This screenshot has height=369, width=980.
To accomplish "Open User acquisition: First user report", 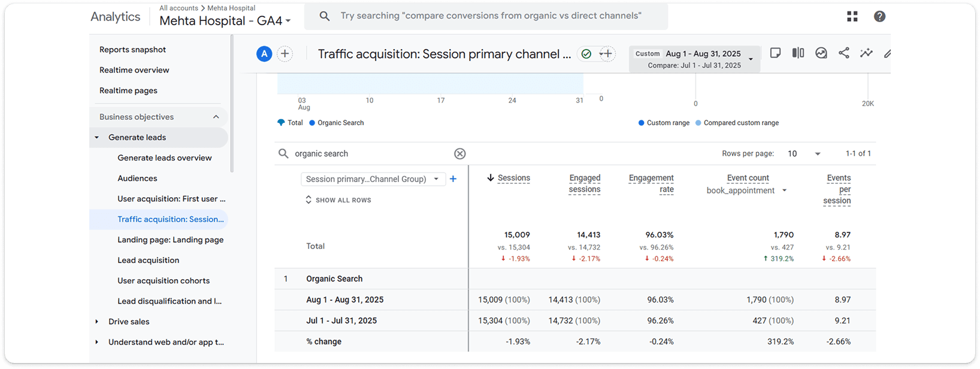I will (171, 199).
